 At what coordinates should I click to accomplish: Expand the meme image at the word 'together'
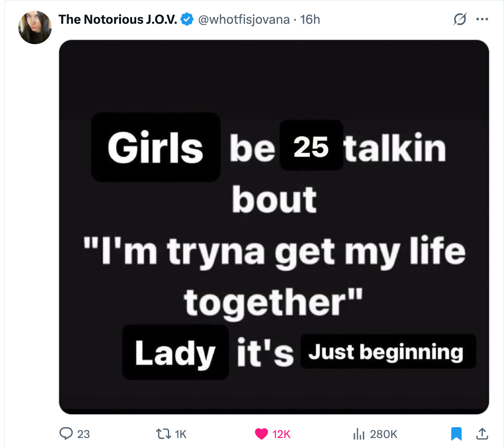coord(273,303)
